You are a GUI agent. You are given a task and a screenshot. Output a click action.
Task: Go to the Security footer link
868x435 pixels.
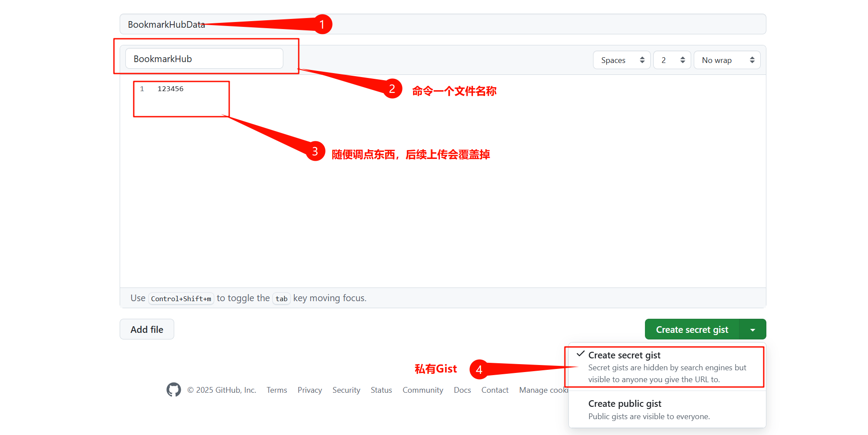pos(346,390)
